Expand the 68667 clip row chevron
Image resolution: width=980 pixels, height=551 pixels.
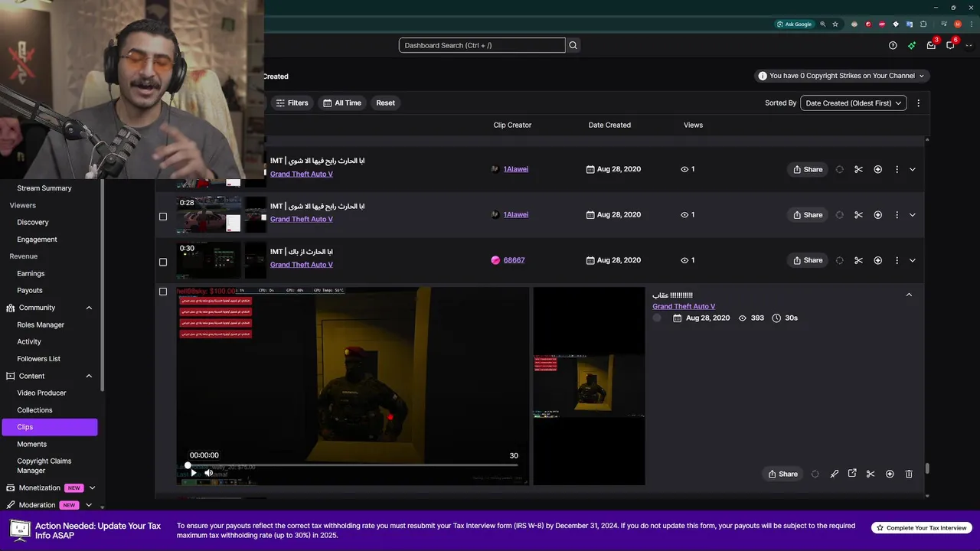click(912, 260)
